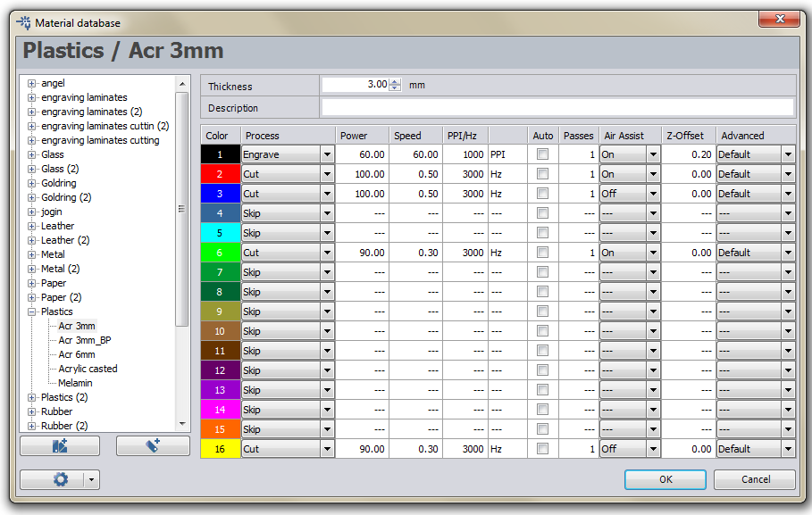812x515 pixels.
Task: Toggle Auto checkbox for color 4
Action: click(x=542, y=213)
